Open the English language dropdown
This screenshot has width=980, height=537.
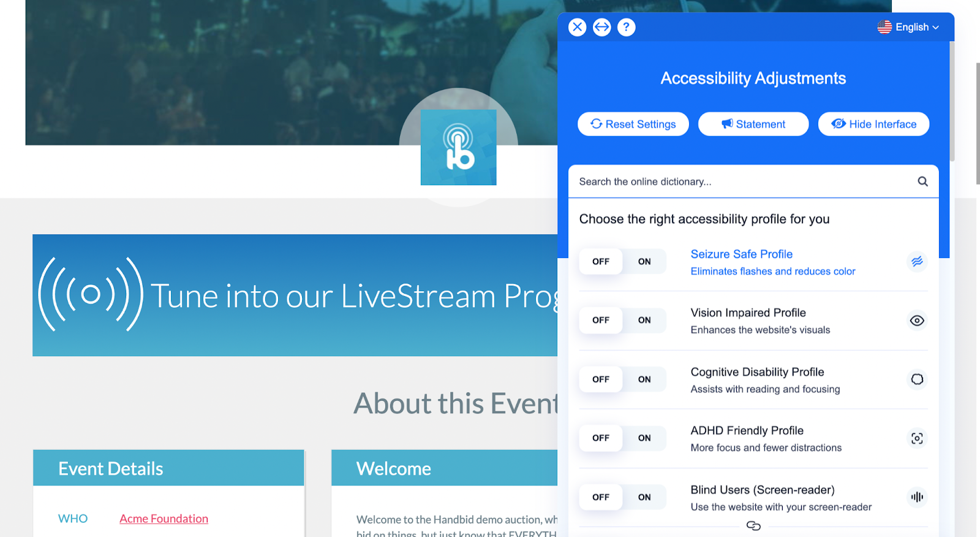[908, 27]
